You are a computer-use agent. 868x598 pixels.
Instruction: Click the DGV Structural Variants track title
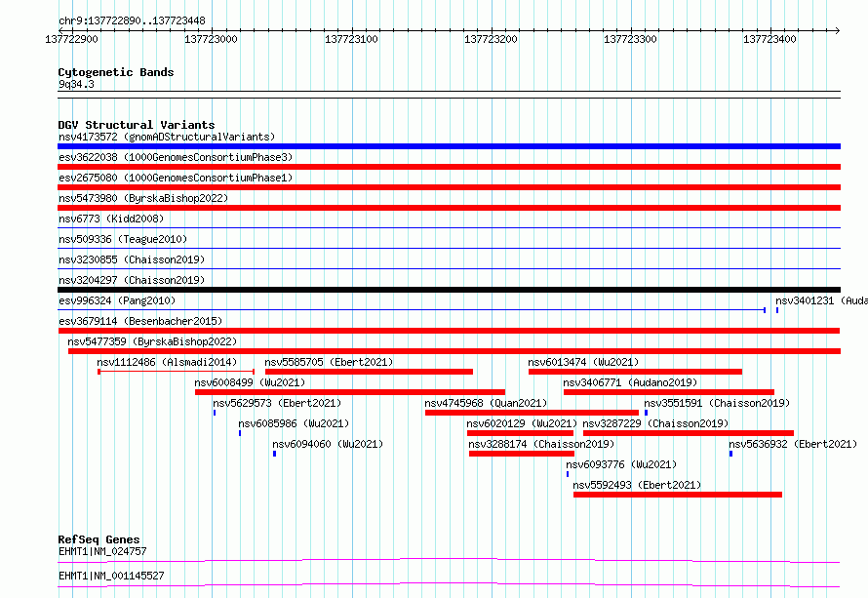137,125
